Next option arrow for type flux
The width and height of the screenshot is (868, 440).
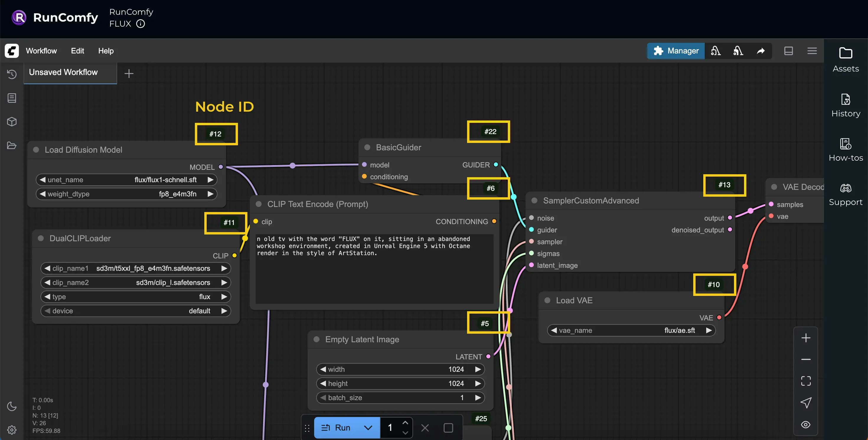[x=224, y=297]
